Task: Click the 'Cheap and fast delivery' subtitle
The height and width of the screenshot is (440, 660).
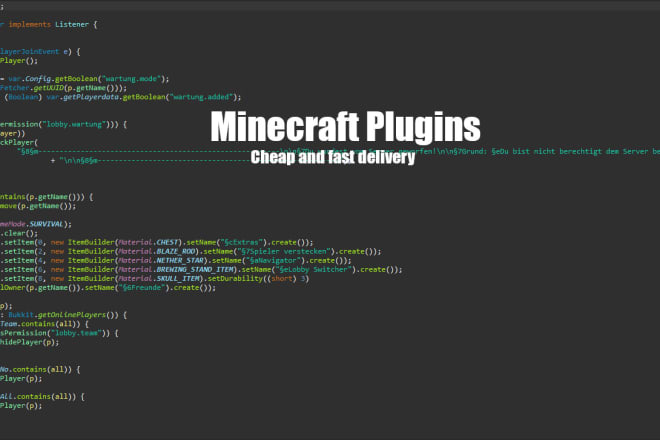Action: (333, 157)
